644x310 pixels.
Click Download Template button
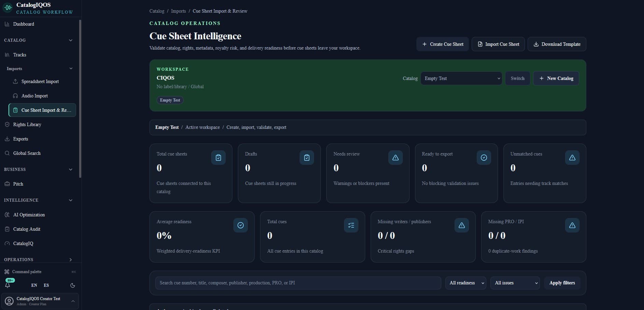pyautogui.click(x=557, y=44)
